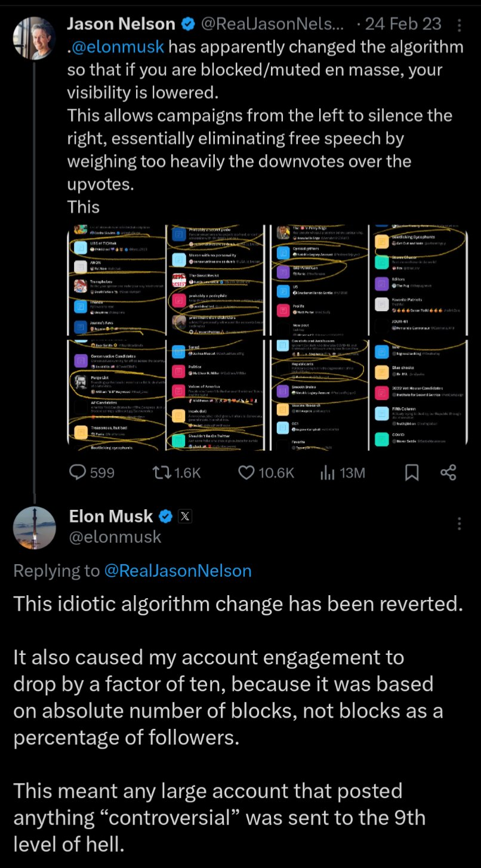Open more options menu on Elon Musk's reply
The height and width of the screenshot is (868, 481).
459,524
